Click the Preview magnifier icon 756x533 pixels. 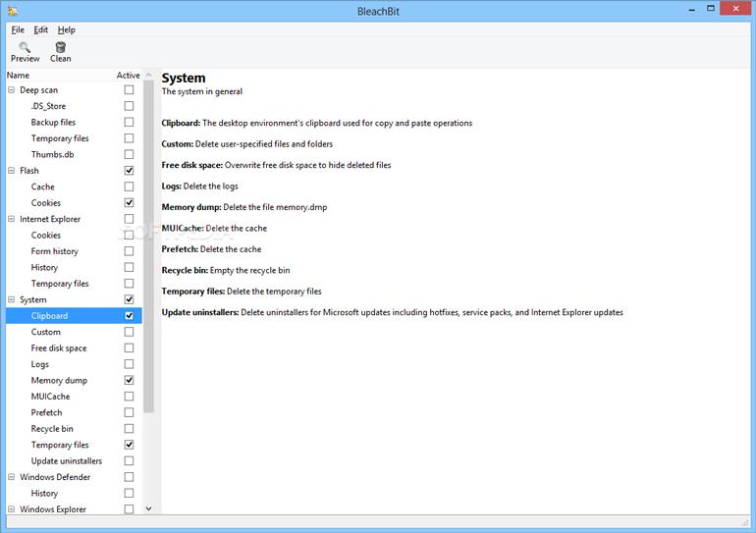[x=25, y=47]
